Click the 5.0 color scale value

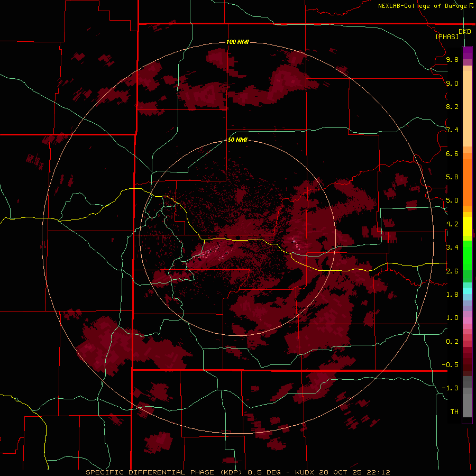(x=452, y=200)
